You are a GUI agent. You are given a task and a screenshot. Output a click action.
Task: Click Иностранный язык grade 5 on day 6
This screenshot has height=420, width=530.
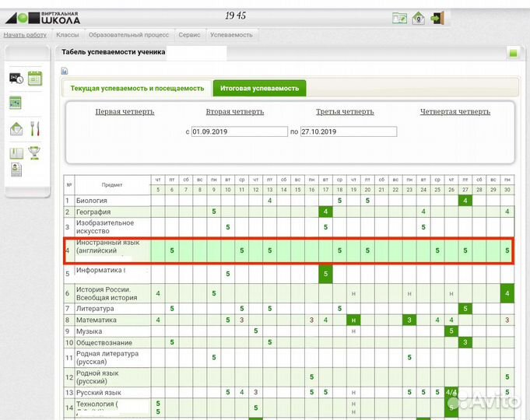click(x=172, y=250)
